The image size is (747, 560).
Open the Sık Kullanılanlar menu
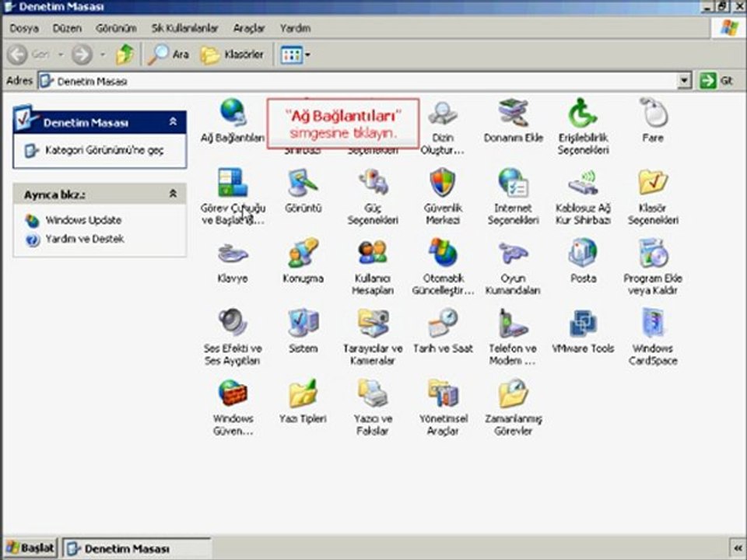(x=184, y=28)
